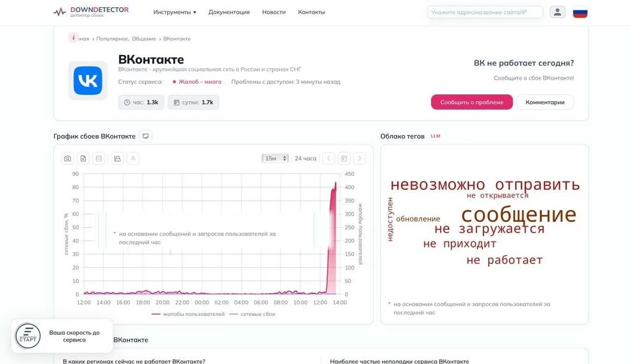
Task: Click the hourly complaints 1.3k badge
Action: tap(141, 102)
